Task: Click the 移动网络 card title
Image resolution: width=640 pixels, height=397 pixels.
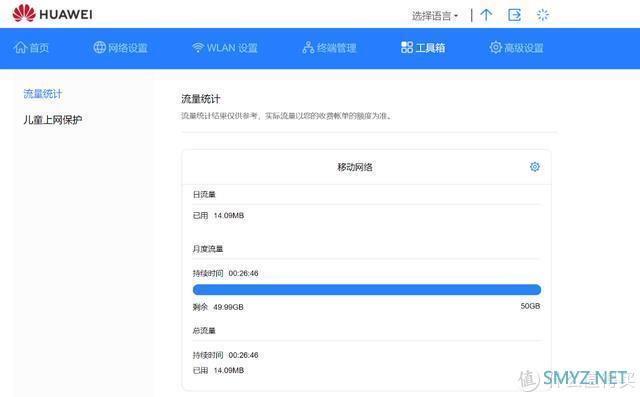Action: (x=355, y=167)
